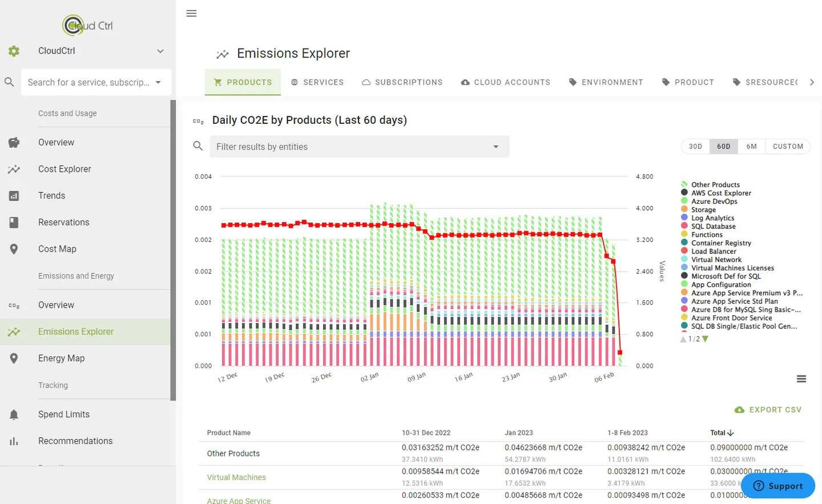Click the Cost Explorer chart icon
The height and width of the screenshot is (504, 822).
coord(14,169)
